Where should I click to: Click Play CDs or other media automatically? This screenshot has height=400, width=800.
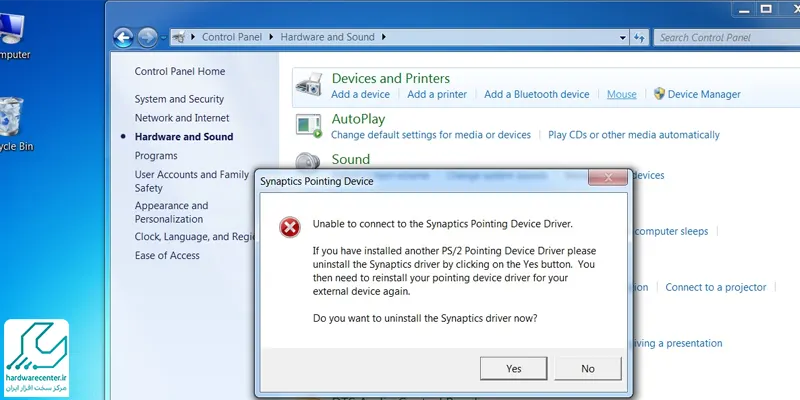634,135
